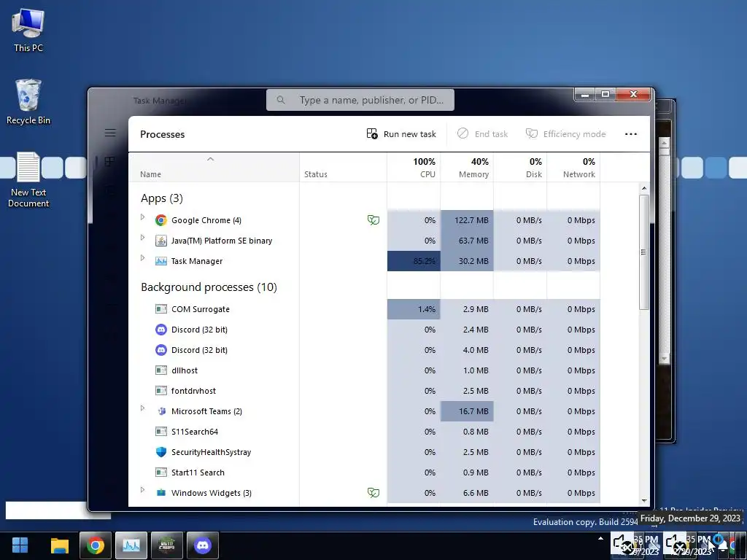Click efficiency leaf icon on Windows Widgets row
Image resolution: width=747 pixels, height=560 pixels.
coord(373,493)
